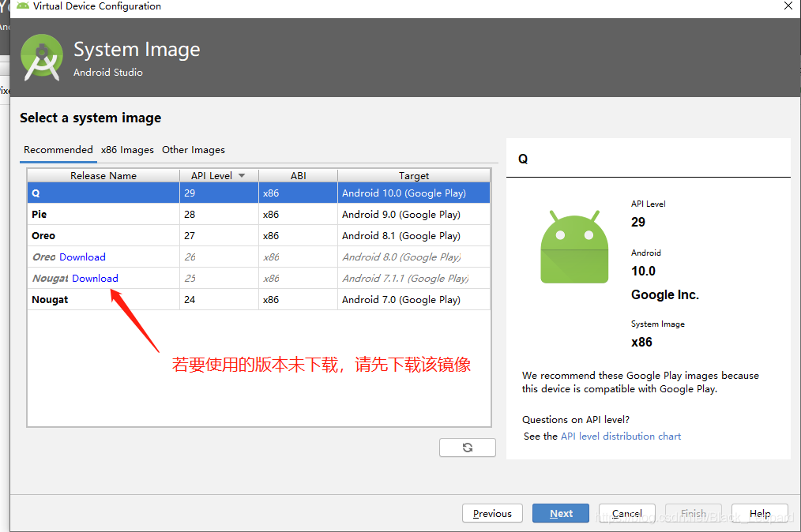Click API level 28 cell
The width and height of the screenshot is (801, 532).
(219, 215)
